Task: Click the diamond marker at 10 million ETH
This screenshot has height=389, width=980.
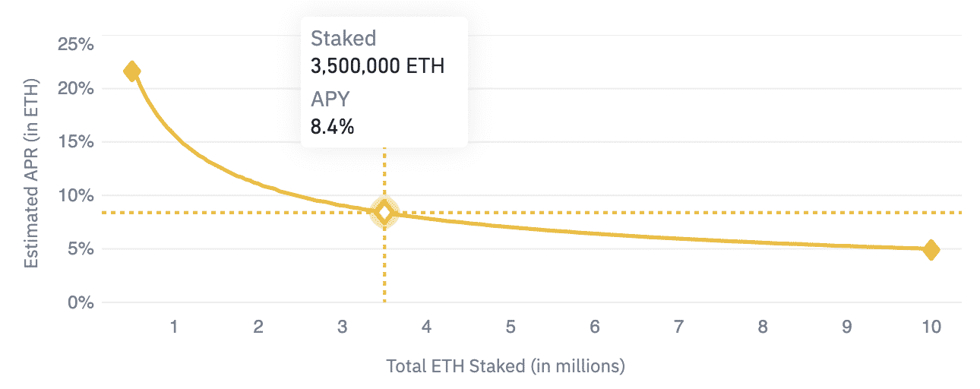Action: (931, 250)
